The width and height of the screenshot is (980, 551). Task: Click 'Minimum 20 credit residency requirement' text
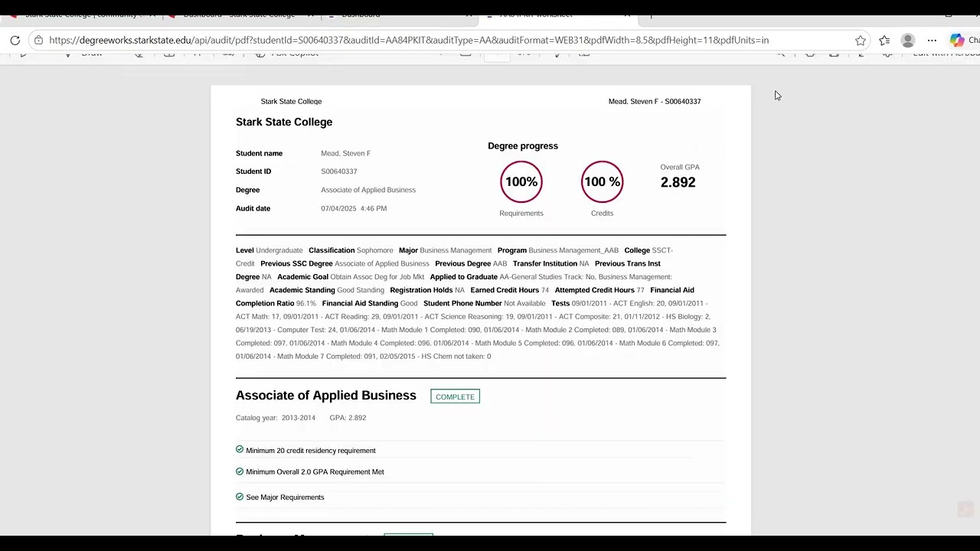tap(311, 451)
